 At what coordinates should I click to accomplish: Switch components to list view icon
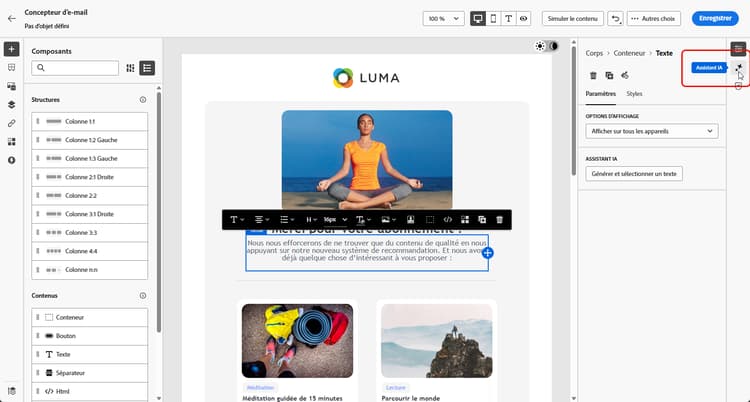coord(147,68)
